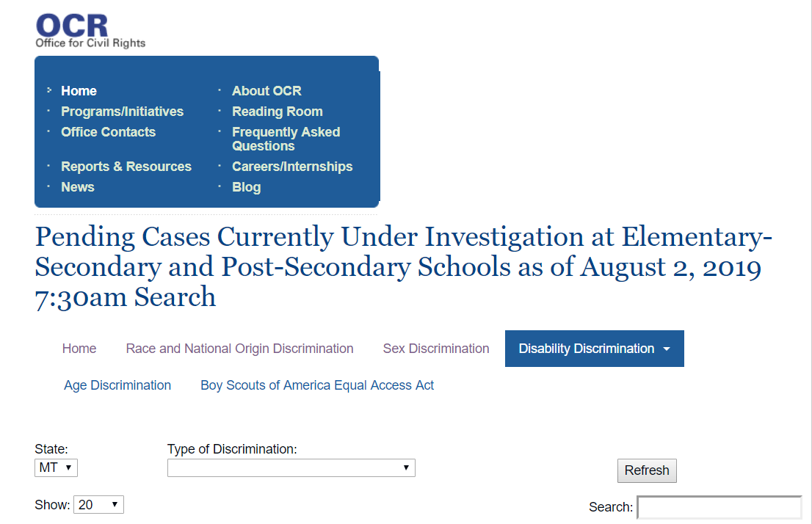Open the State dropdown showing MT
This screenshot has width=812, height=524.
[56, 467]
